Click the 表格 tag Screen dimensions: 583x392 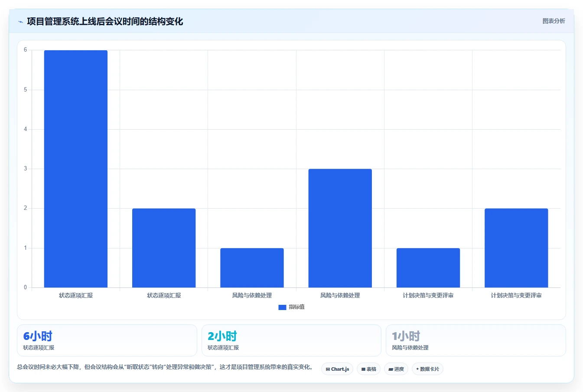click(369, 369)
